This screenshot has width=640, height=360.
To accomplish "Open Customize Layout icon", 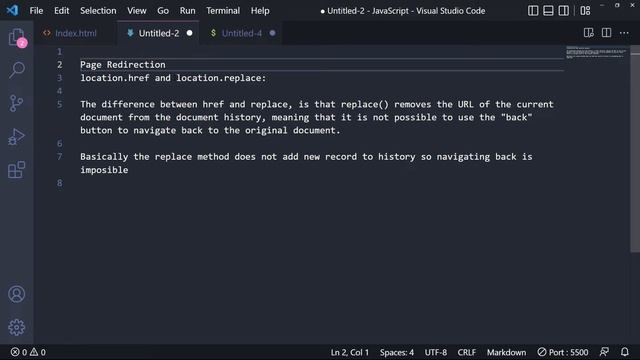I will [585, 11].
